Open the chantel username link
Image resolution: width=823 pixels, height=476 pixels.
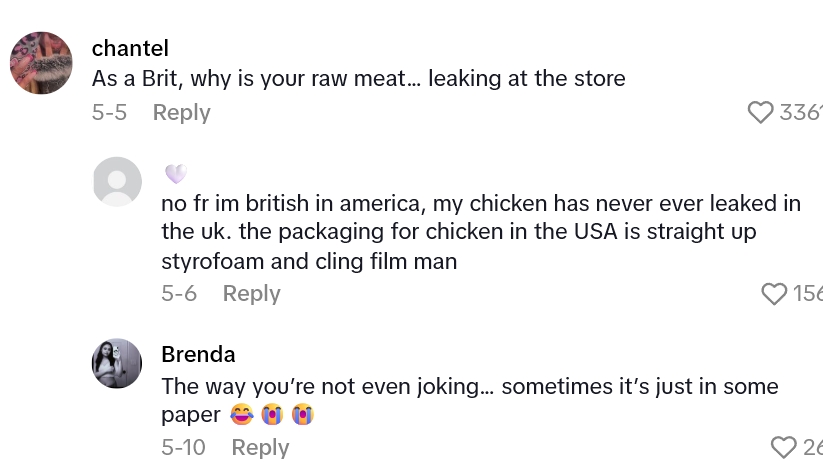(x=130, y=48)
